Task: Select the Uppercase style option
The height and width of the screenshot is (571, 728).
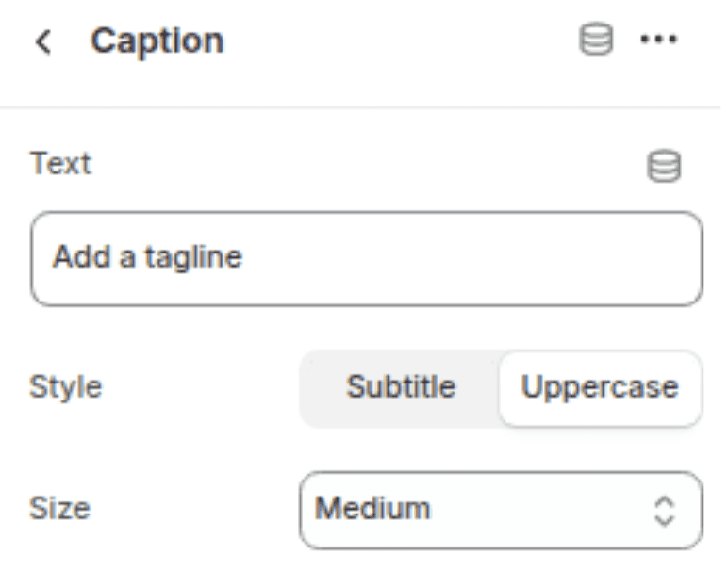Action: click(600, 387)
